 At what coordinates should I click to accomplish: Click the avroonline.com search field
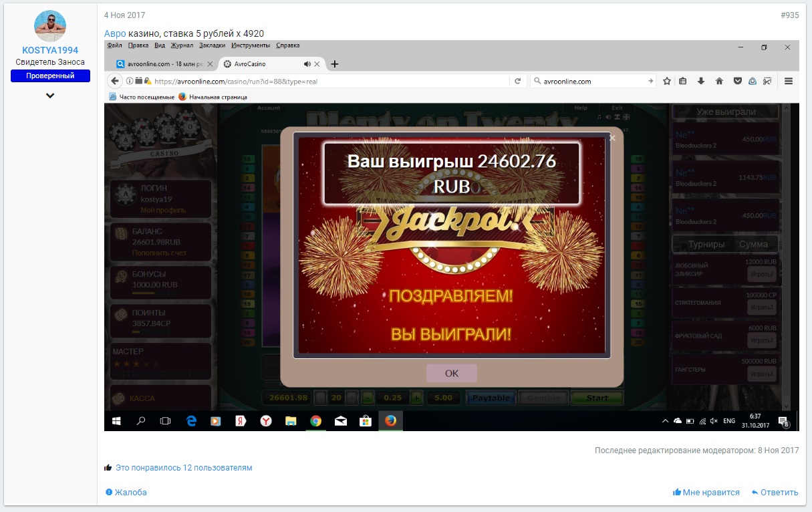593,81
